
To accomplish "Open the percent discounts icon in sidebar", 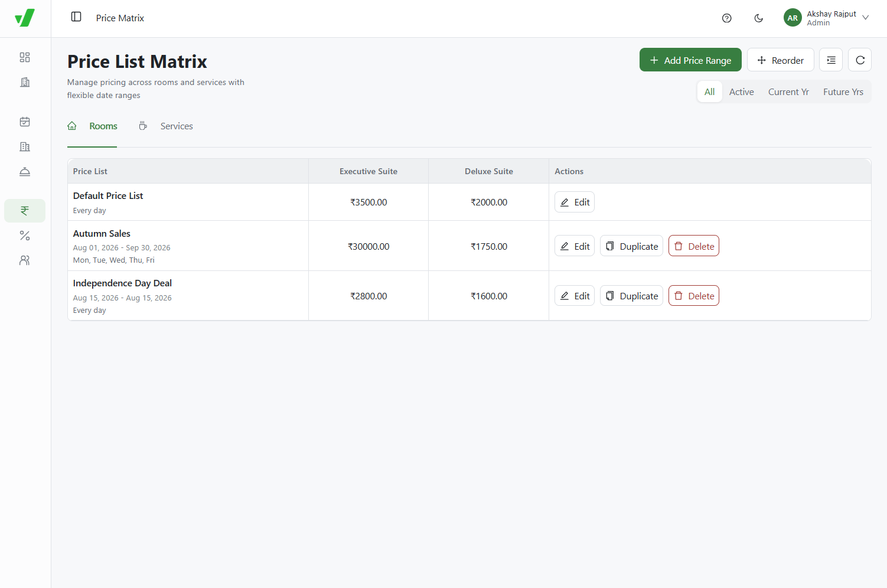I will [x=25, y=236].
